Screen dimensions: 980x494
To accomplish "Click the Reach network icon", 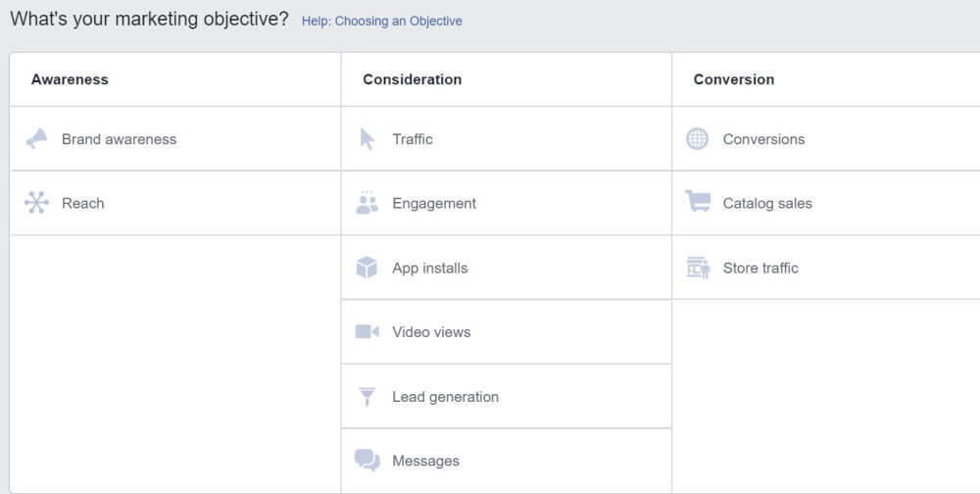I will (36, 203).
